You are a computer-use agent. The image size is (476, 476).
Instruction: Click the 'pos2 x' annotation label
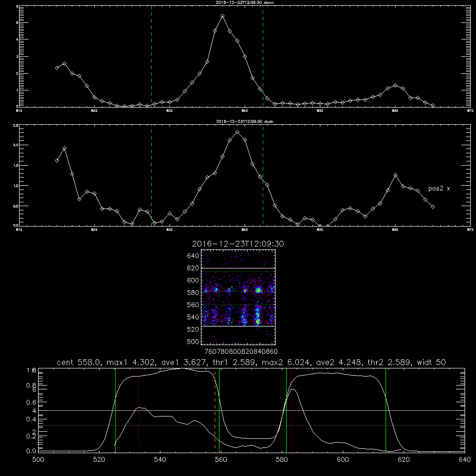(x=439, y=188)
